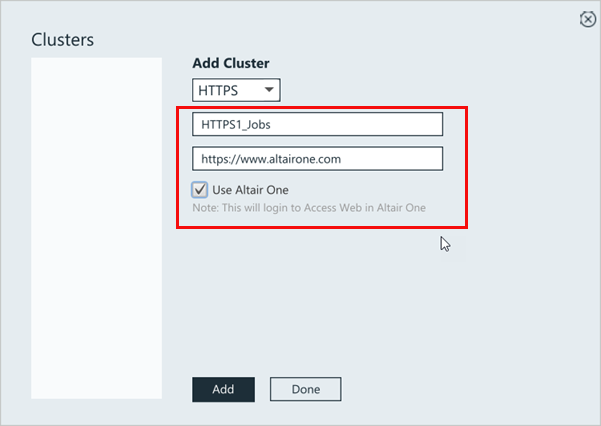Click the "Add Cluster" heading

click(x=231, y=62)
